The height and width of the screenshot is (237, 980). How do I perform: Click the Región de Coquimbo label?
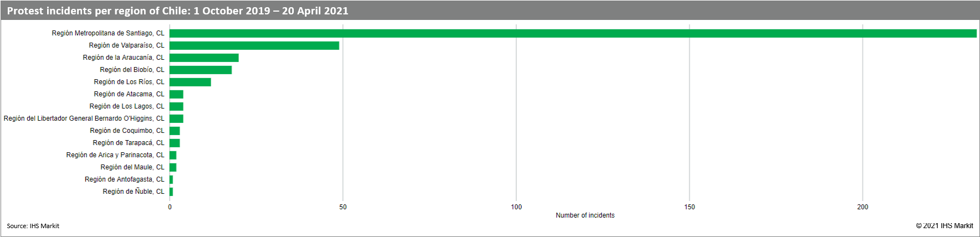point(127,131)
